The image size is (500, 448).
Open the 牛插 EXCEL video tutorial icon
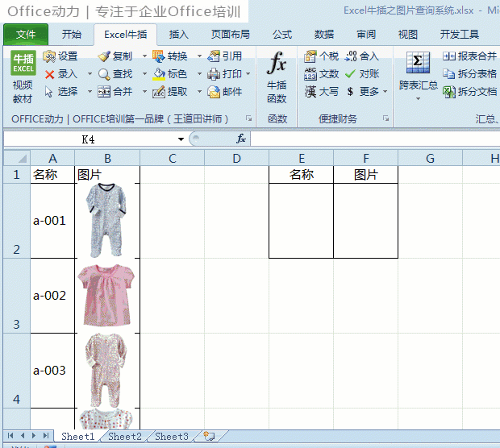[23, 63]
